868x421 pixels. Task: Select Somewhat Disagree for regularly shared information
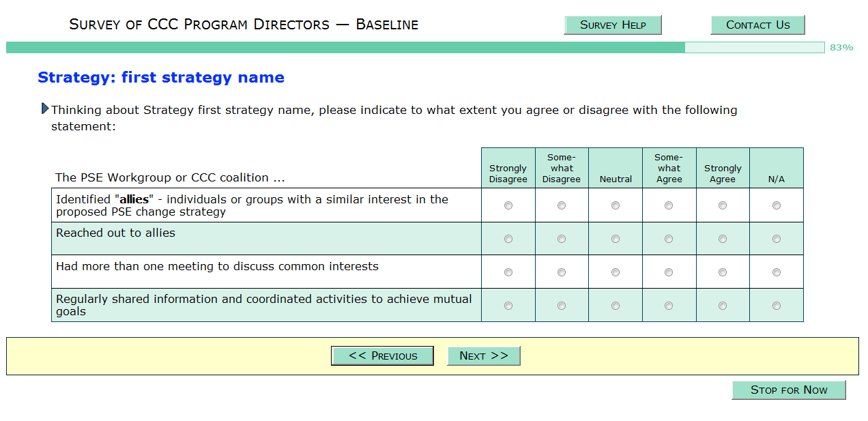[562, 306]
